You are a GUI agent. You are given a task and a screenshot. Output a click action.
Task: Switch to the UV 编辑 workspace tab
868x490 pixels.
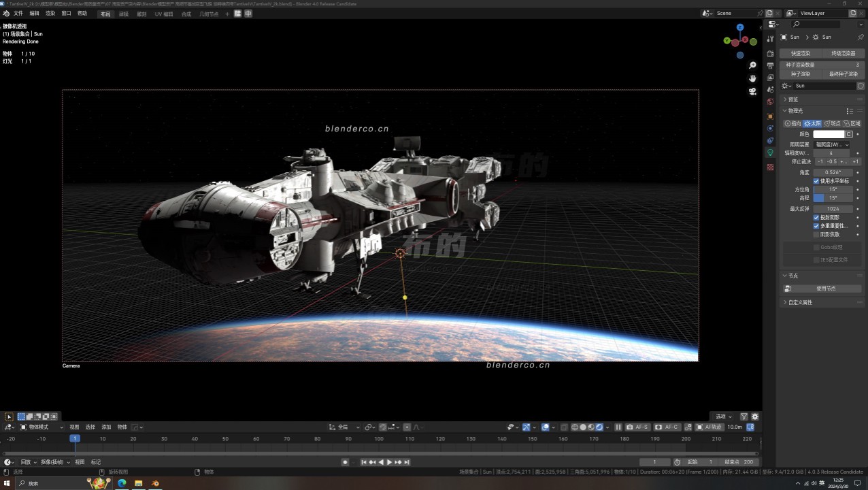pyautogui.click(x=164, y=14)
